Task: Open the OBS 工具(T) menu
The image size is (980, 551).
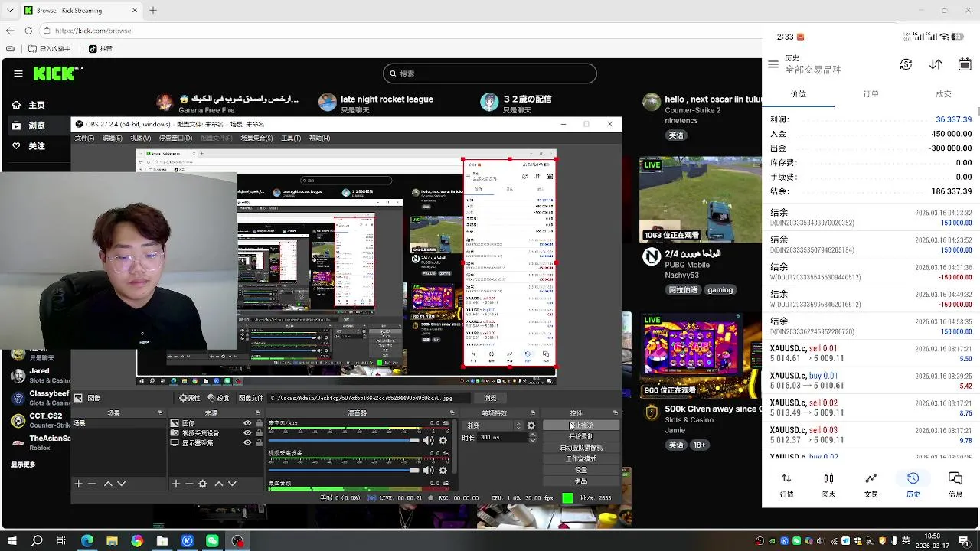Action: click(291, 139)
